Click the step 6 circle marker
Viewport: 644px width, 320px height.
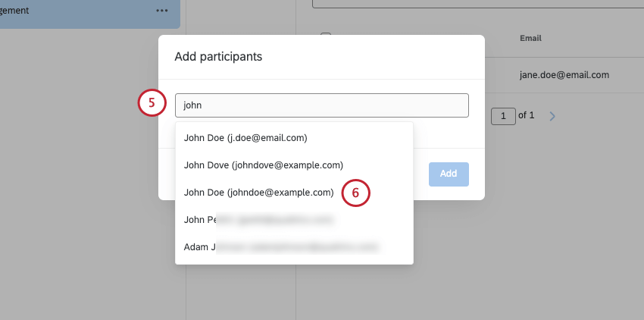click(355, 193)
